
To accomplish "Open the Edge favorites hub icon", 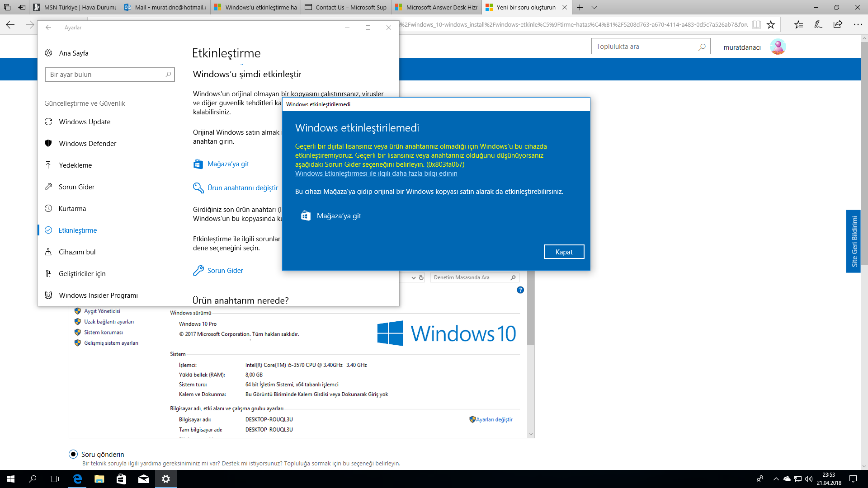I will click(x=799, y=25).
